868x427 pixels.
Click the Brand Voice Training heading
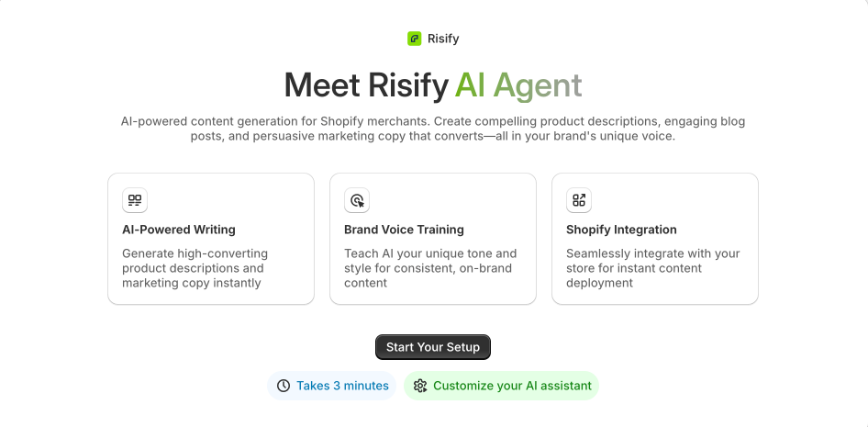(404, 230)
